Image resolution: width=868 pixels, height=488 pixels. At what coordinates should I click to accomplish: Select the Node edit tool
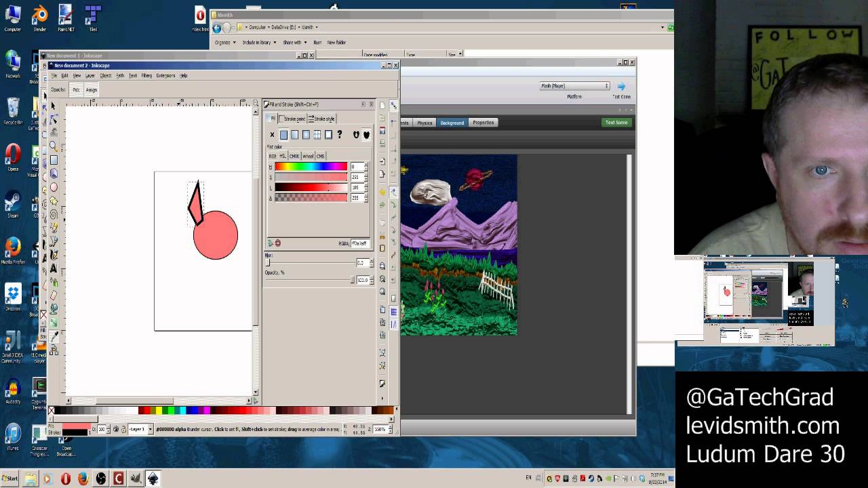(54, 119)
